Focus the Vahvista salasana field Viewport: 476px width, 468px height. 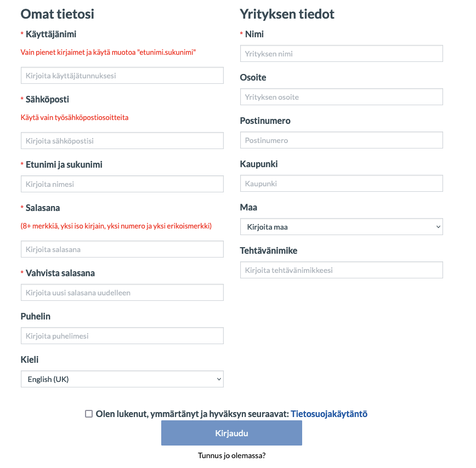[122, 293]
